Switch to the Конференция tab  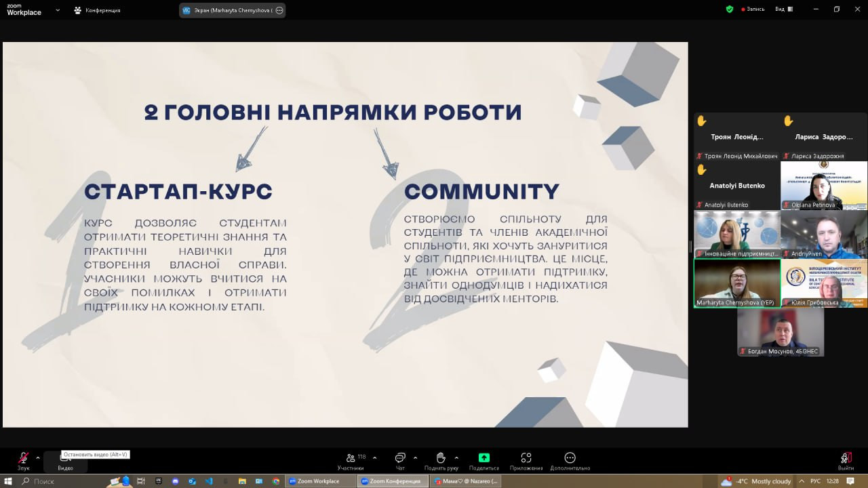point(98,10)
